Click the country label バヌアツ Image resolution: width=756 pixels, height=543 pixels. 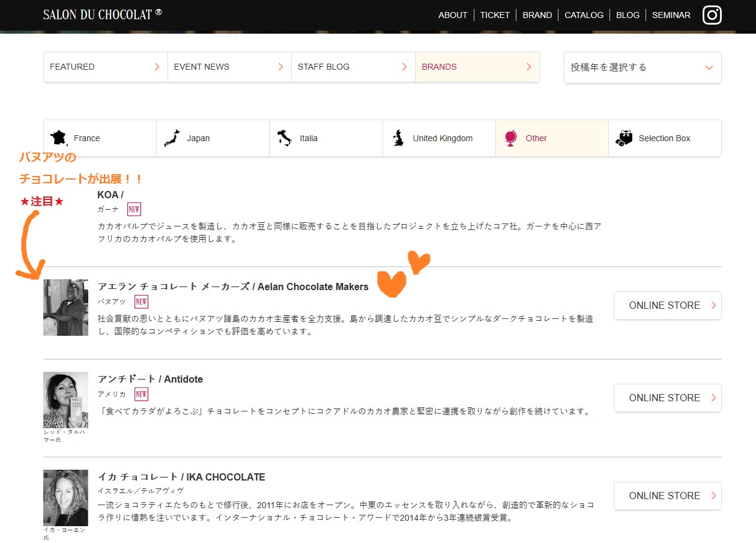point(112,302)
